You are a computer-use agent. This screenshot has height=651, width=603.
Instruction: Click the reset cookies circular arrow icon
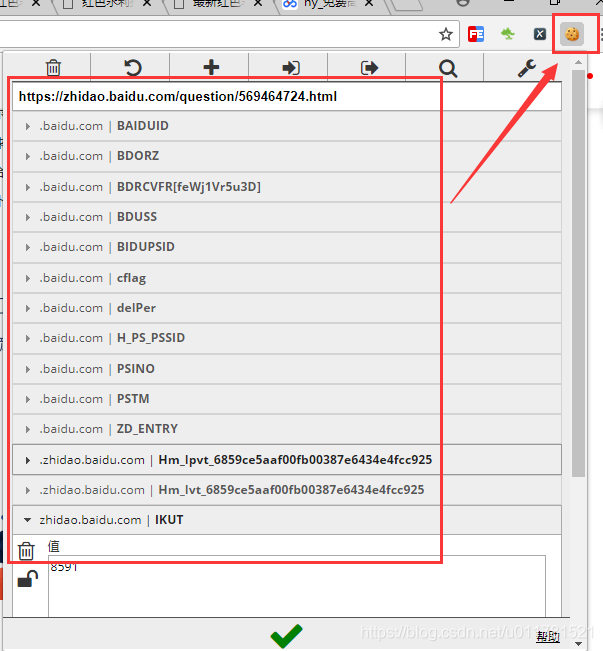133,68
